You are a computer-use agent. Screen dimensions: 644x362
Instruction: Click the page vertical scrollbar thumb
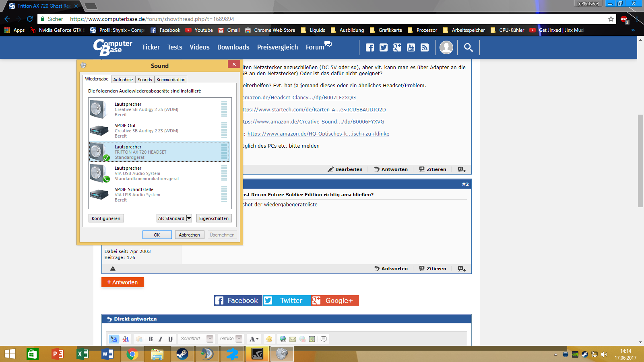click(640, 161)
